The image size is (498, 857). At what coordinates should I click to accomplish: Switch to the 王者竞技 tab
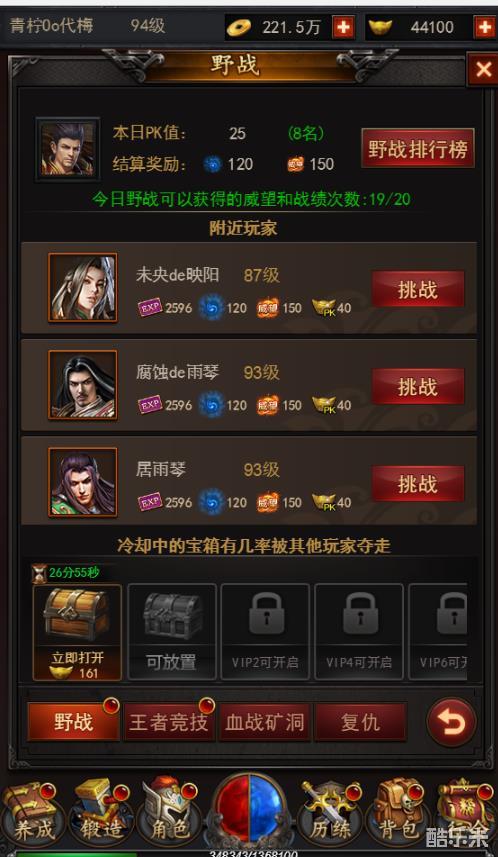point(168,722)
